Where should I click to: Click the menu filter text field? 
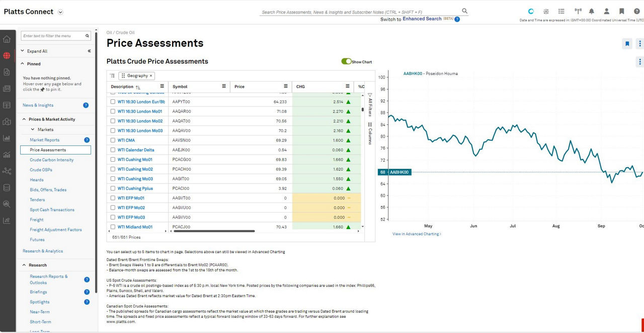pyautogui.click(x=53, y=36)
